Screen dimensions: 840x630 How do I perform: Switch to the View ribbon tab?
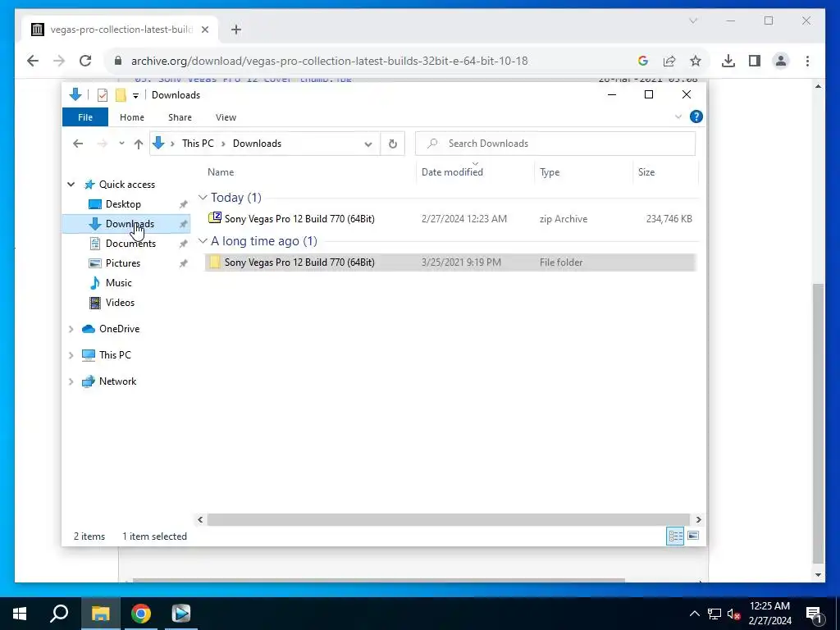tap(226, 117)
